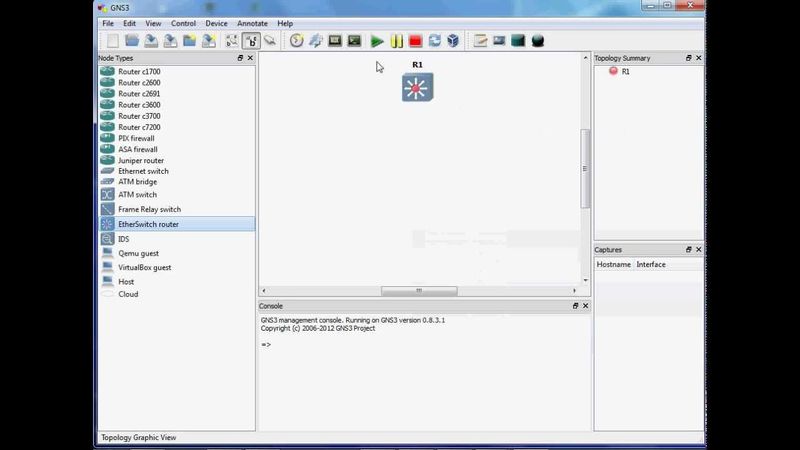Click the Save topology icon
The height and width of the screenshot is (450, 800).
click(x=151, y=41)
